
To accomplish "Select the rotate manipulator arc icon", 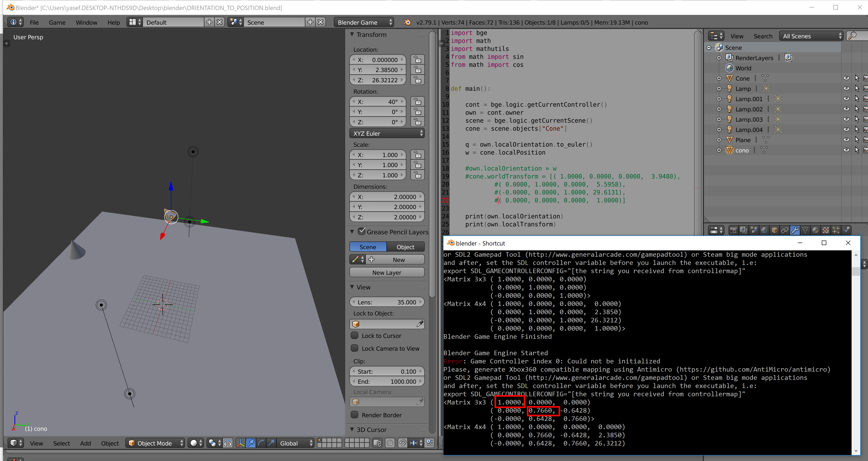I will [261, 443].
